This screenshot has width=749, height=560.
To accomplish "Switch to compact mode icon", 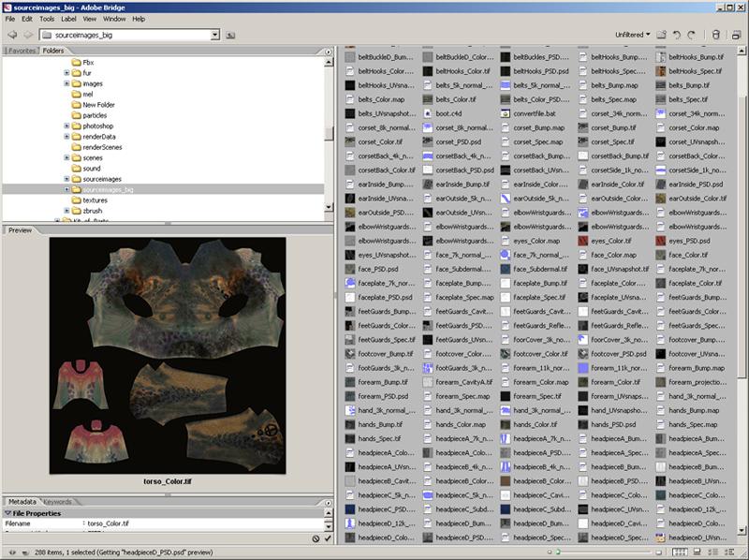I will pyautogui.click(x=736, y=35).
